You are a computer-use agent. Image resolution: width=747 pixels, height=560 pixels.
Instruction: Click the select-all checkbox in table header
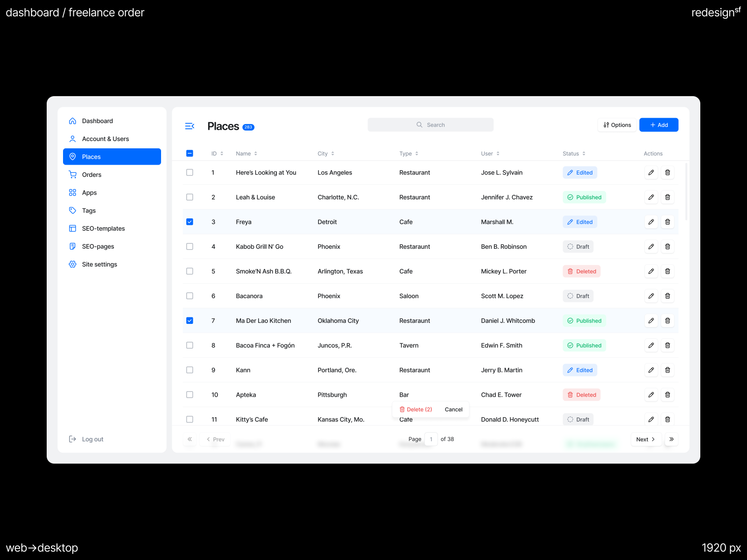[x=190, y=153]
